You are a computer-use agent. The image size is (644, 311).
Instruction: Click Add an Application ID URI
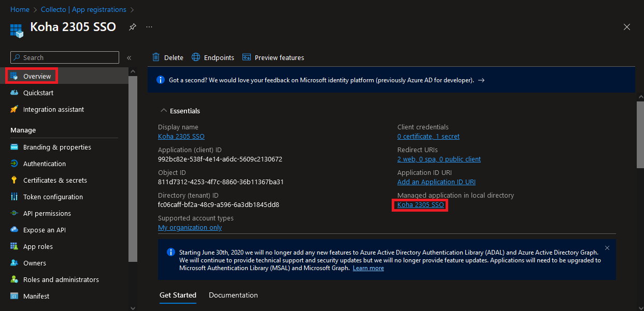pos(436,182)
